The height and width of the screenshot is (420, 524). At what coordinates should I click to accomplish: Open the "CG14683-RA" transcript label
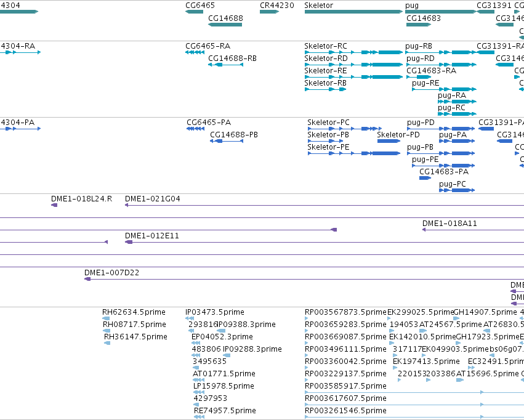tap(432, 70)
